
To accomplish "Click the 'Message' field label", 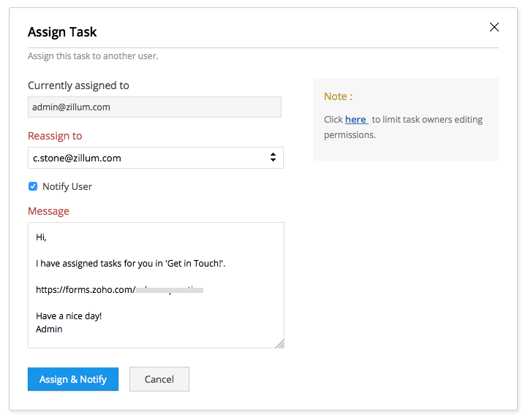I will tap(48, 211).
